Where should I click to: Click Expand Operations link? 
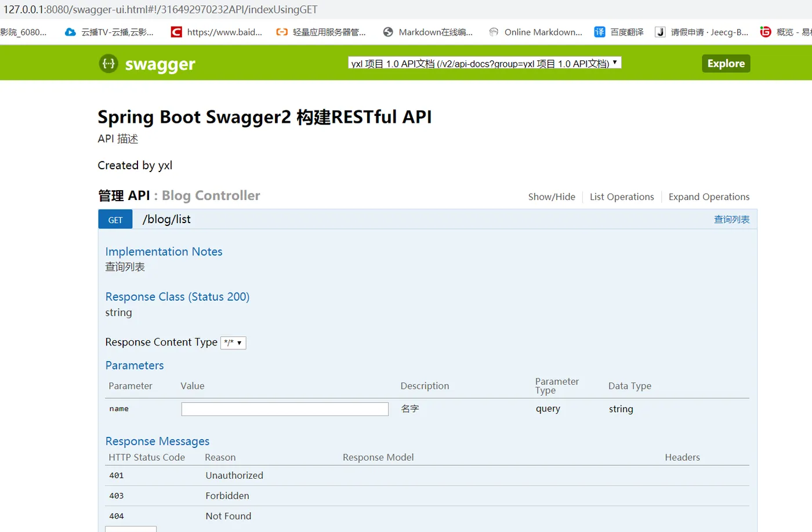(x=709, y=197)
